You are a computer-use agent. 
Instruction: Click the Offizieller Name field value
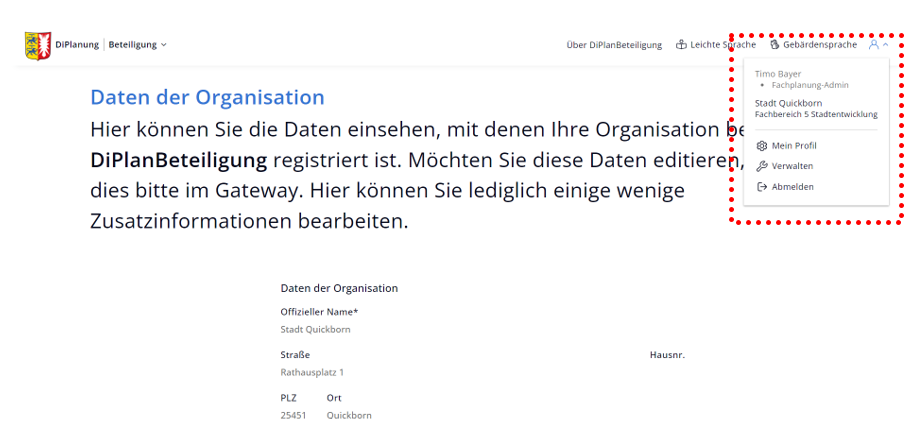point(315,329)
